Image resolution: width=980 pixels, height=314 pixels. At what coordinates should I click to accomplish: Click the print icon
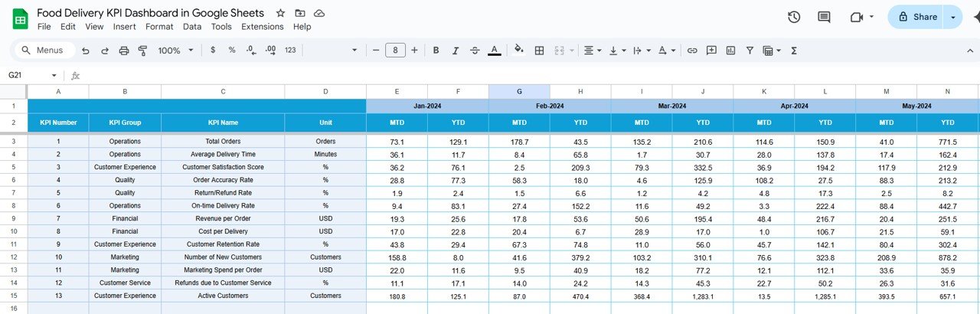[124, 51]
